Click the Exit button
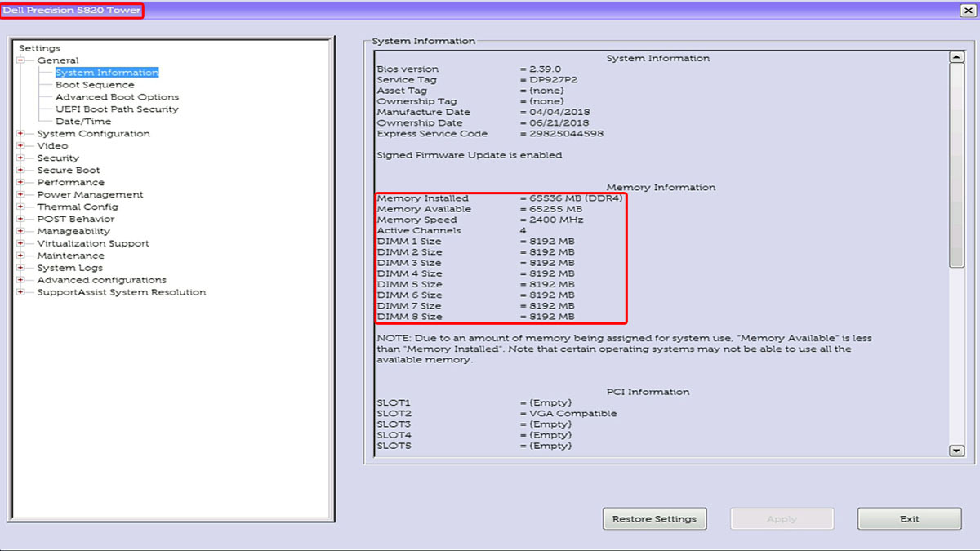 pyautogui.click(x=909, y=518)
